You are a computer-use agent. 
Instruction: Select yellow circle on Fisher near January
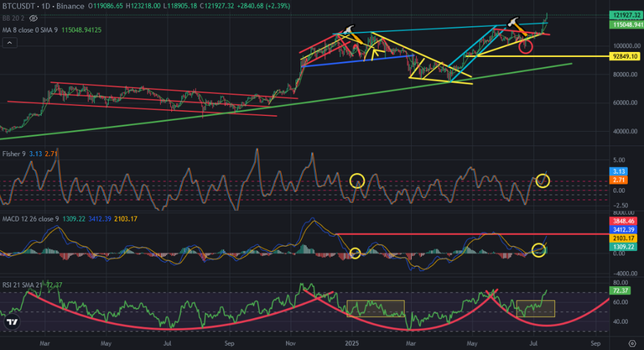click(x=357, y=181)
